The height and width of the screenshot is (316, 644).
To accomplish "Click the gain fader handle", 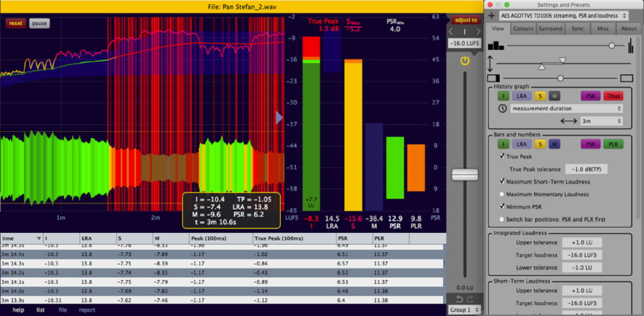I will [x=465, y=174].
